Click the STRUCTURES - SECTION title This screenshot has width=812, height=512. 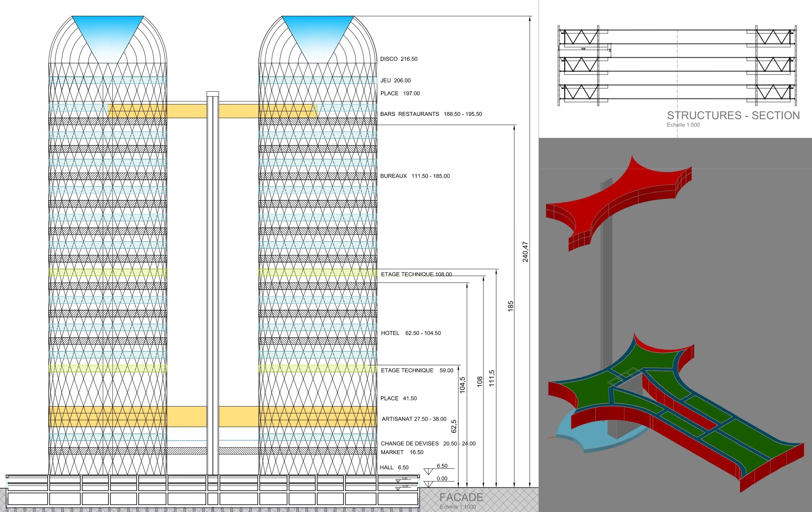[x=733, y=115]
